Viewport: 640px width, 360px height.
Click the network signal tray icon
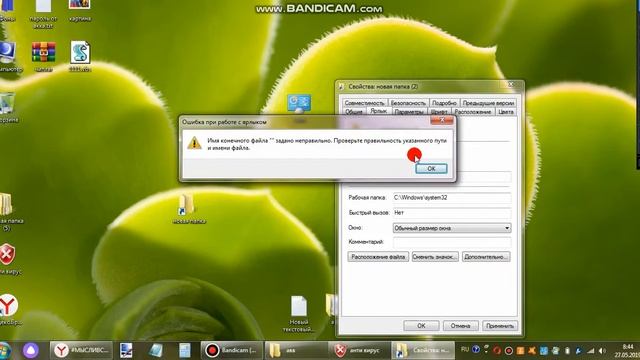coord(591,351)
